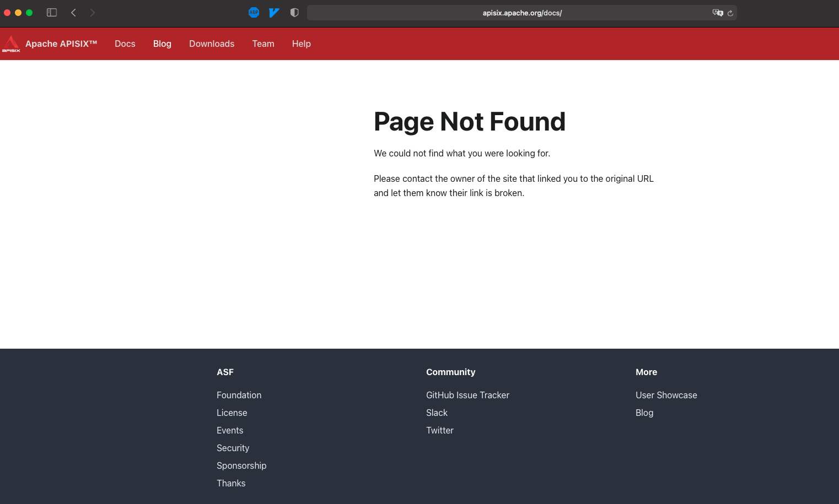
Task: Toggle the Safari sidebar icon
Action: coord(52,12)
